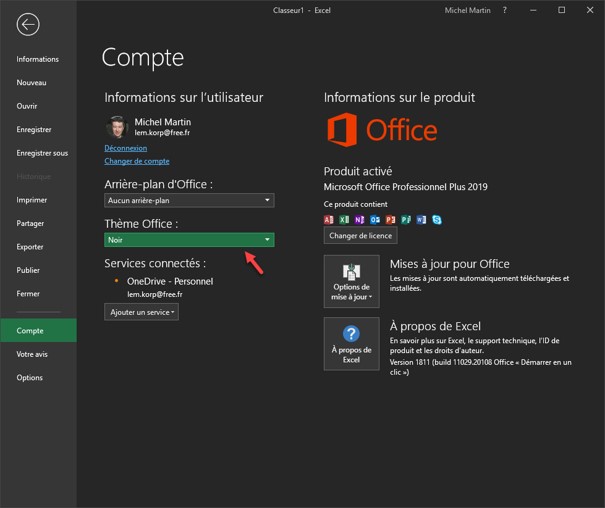605x508 pixels.
Task: Click the Outlook product icon
Action: (375, 219)
